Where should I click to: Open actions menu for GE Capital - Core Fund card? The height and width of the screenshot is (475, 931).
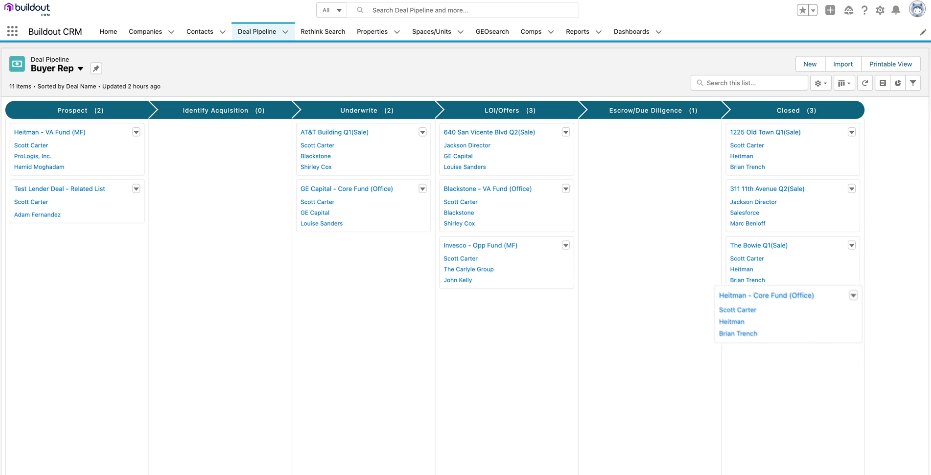click(423, 188)
